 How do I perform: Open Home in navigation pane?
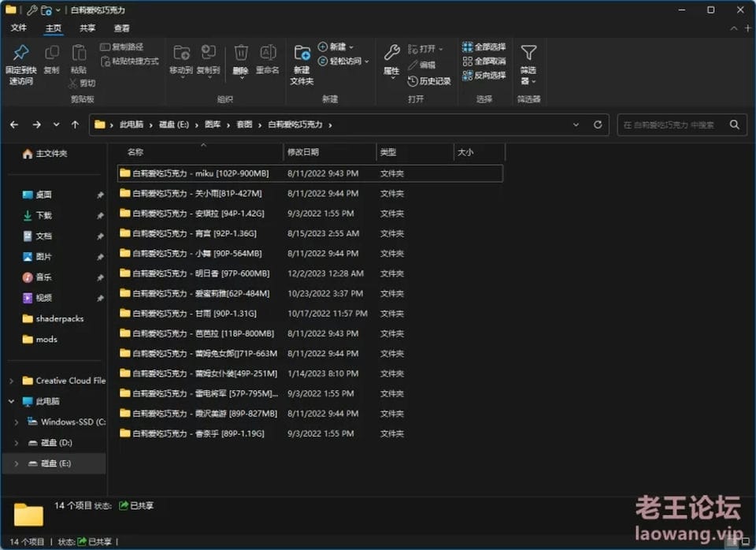pyautogui.click(x=45, y=154)
